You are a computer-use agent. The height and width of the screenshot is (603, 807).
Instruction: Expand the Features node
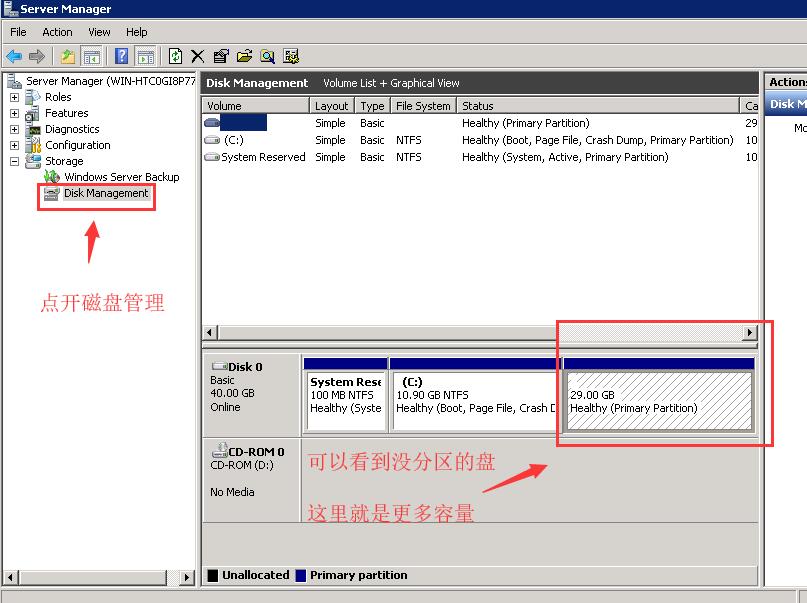[14, 113]
